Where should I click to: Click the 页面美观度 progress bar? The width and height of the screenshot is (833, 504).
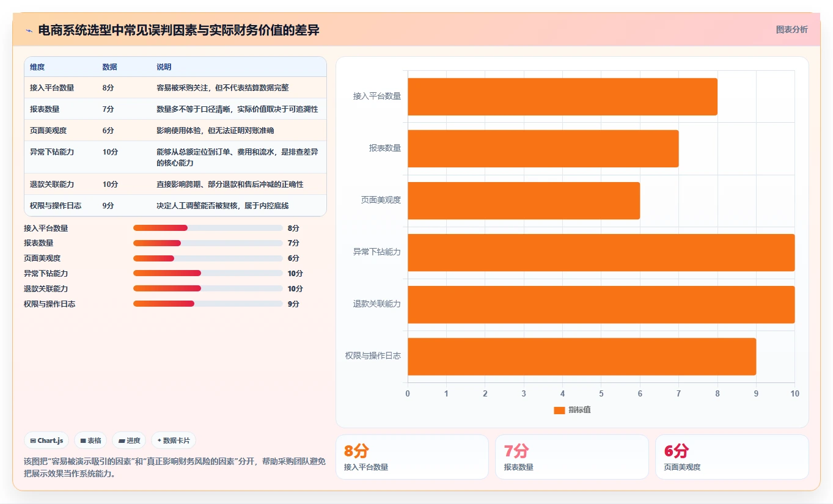pos(208,258)
